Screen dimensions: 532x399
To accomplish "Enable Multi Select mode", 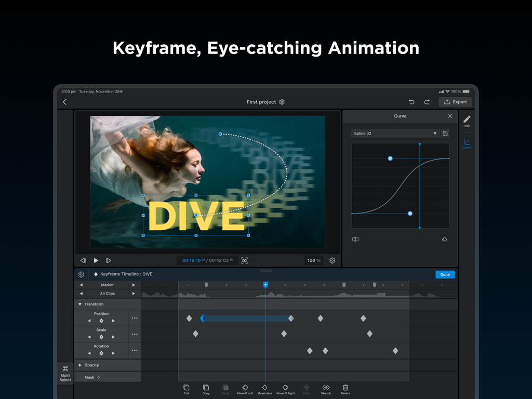I will [65, 373].
